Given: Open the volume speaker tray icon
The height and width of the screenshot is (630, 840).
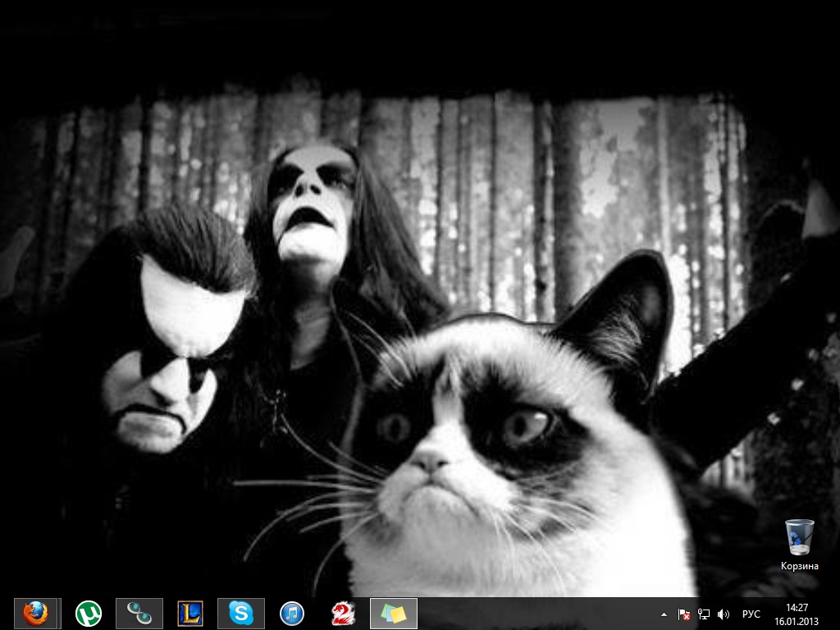Looking at the screenshot, I should [724, 614].
